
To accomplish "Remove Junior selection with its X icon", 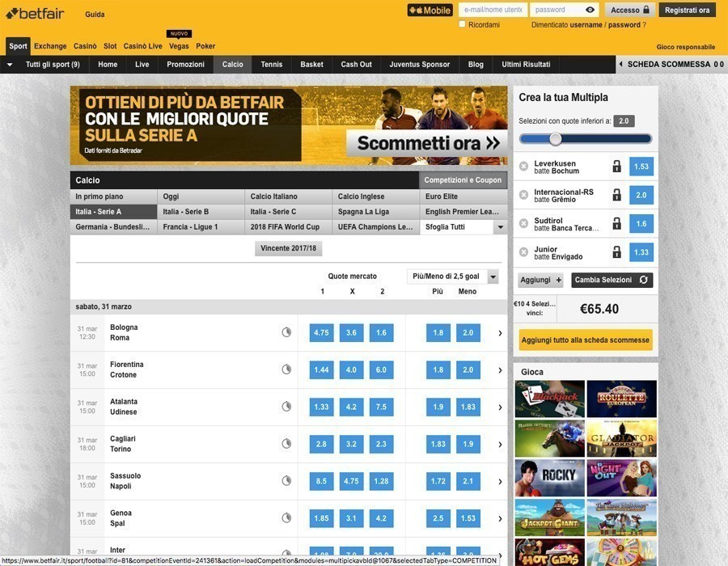I will [523, 252].
